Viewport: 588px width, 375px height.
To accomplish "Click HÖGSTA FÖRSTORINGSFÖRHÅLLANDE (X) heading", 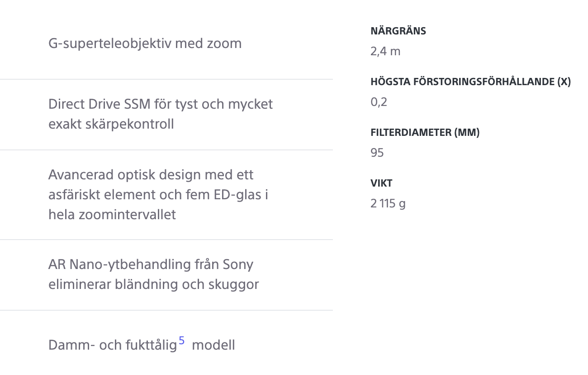I will pos(470,82).
